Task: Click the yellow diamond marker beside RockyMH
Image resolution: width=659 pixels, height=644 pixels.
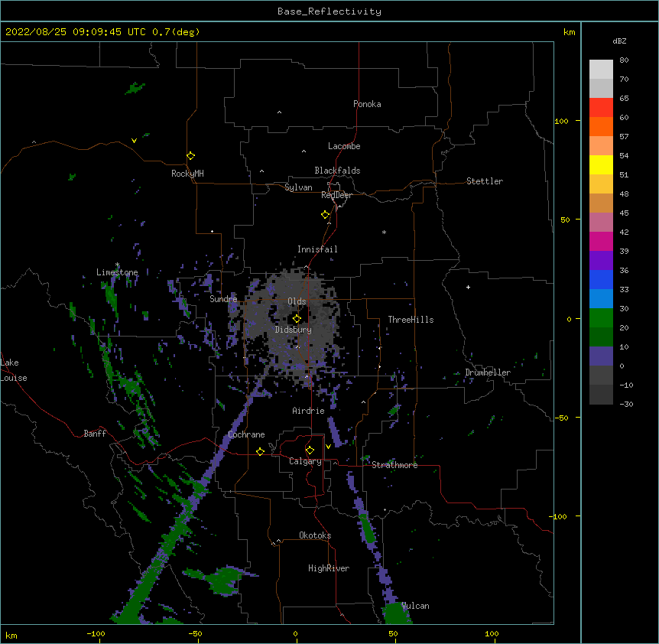Action: click(190, 156)
